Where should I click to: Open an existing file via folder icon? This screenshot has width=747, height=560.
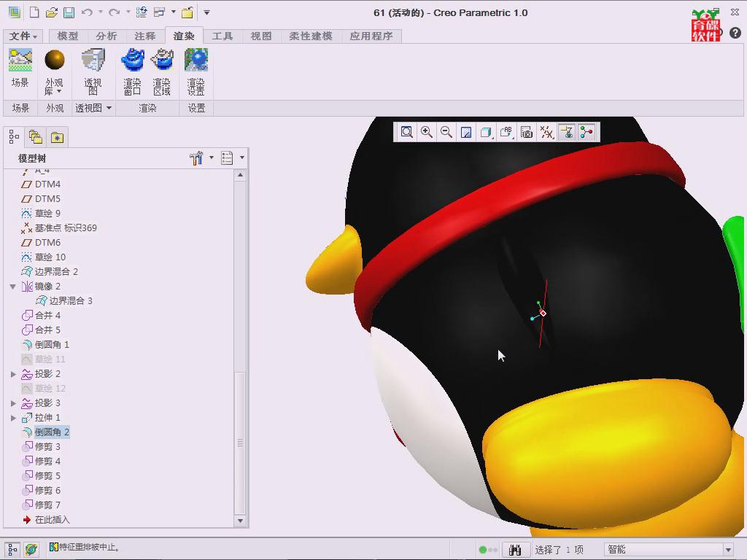click(x=52, y=12)
